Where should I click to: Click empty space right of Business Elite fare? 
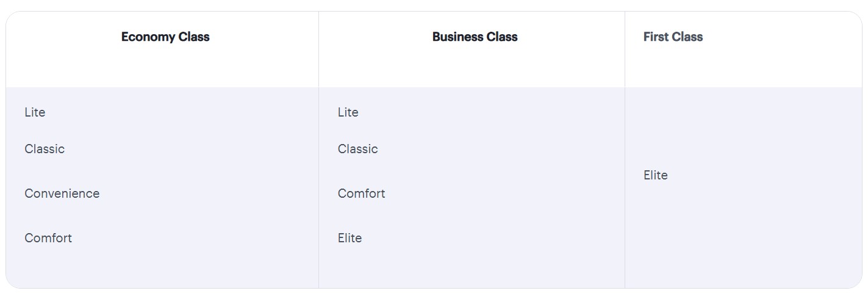(x=488, y=238)
